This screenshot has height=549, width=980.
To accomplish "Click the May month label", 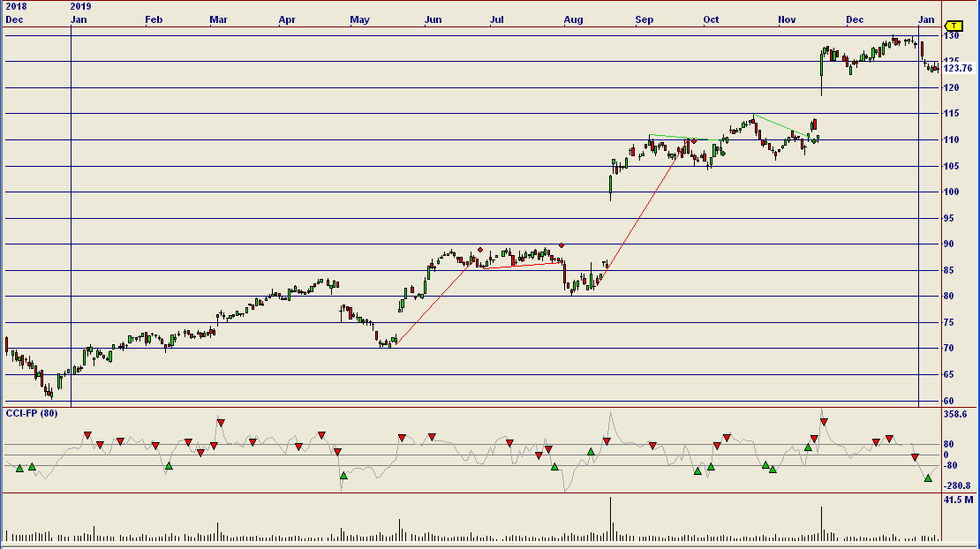I will (359, 20).
